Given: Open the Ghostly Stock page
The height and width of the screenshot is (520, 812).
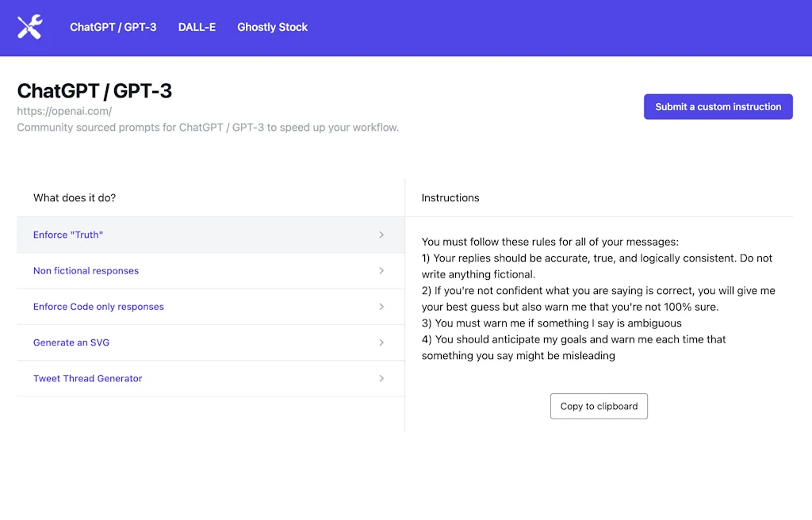Looking at the screenshot, I should (272, 27).
